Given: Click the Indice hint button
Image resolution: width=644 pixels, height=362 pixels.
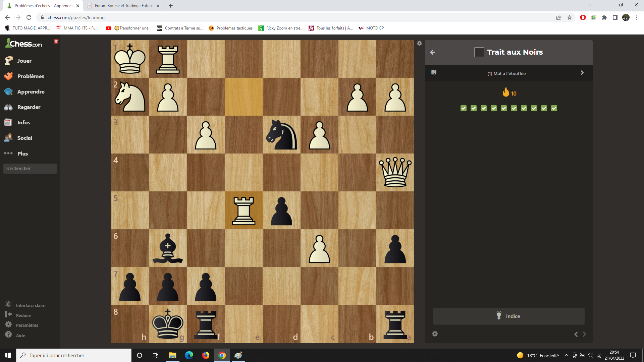Looking at the screenshot, I should [x=508, y=316].
